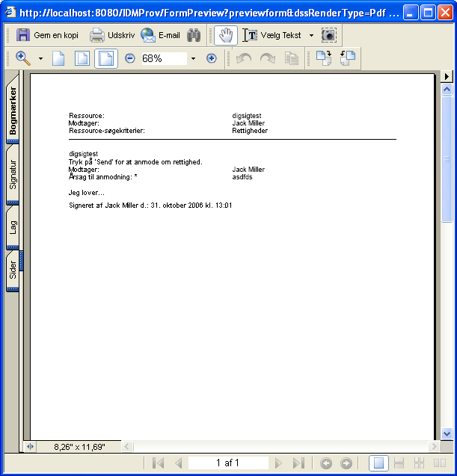Click the Redo arrow icon
Image resolution: width=457 pixels, height=476 pixels.
[268, 58]
